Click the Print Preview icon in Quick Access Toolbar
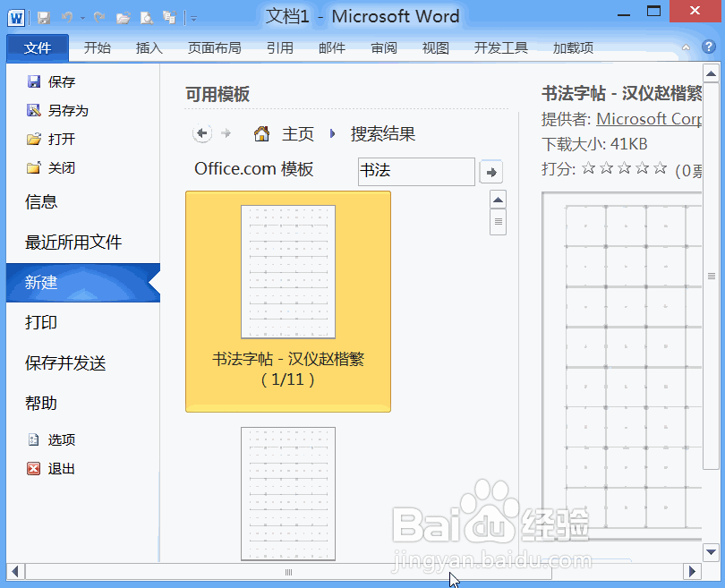 tap(147, 18)
